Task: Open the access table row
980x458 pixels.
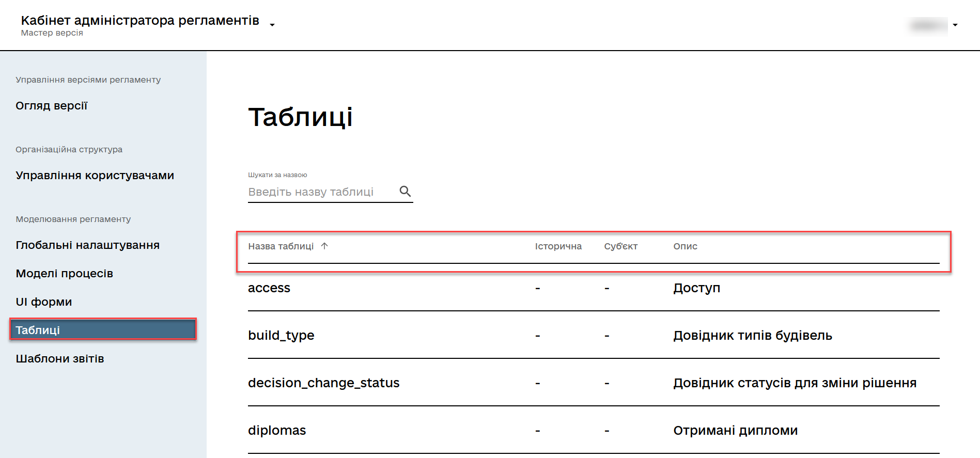Action: click(x=594, y=288)
